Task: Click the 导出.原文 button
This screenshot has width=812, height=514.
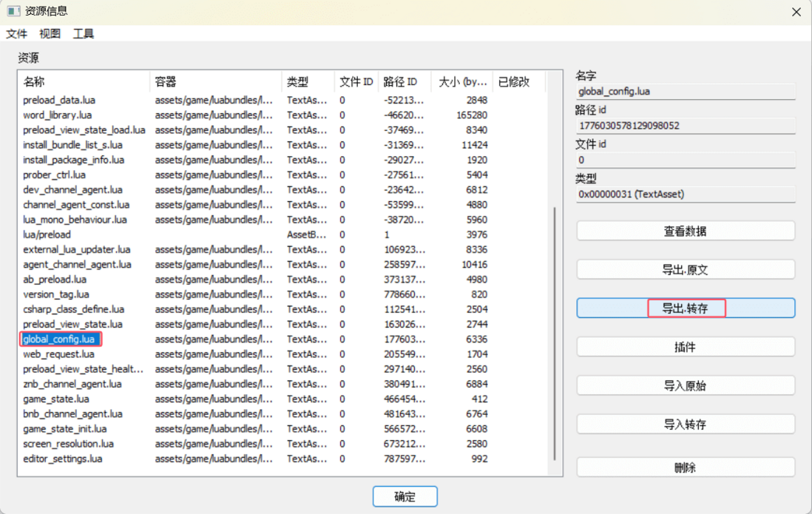Action: (x=685, y=270)
